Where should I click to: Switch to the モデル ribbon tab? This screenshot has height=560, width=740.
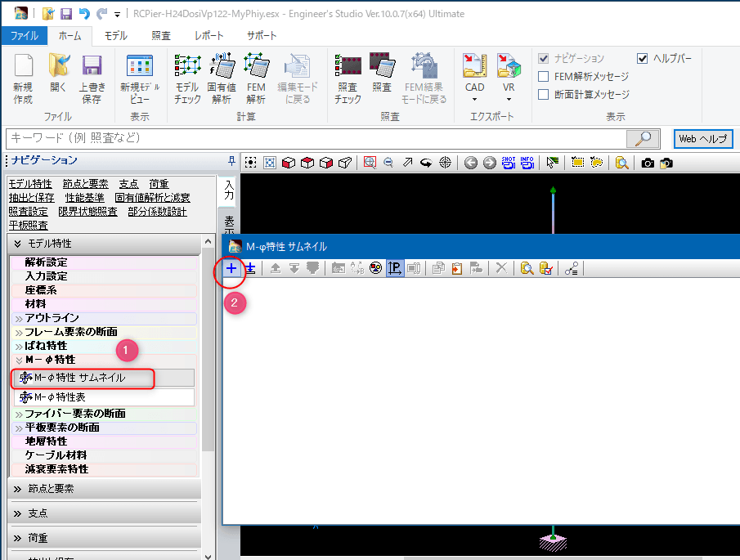click(115, 36)
